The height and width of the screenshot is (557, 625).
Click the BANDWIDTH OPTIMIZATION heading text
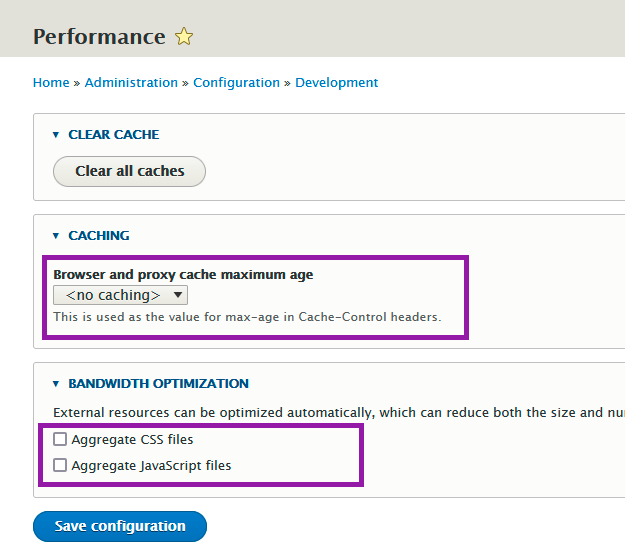click(x=158, y=384)
